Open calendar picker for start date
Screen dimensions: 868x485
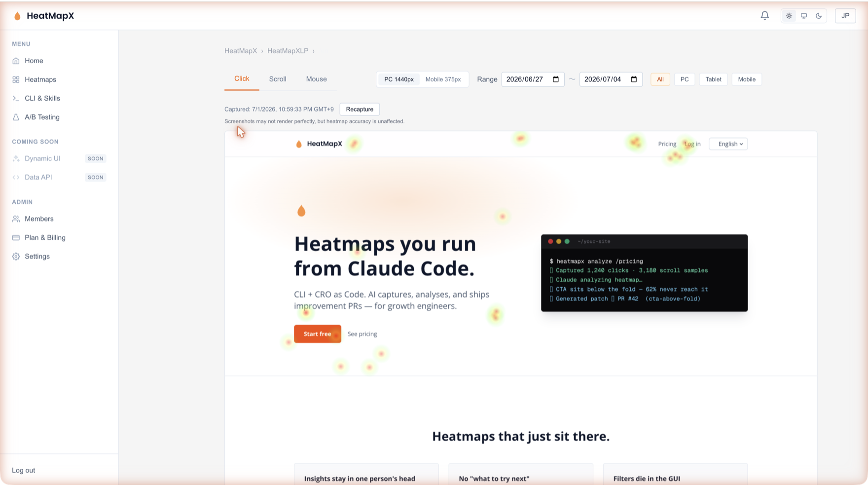point(556,79)
